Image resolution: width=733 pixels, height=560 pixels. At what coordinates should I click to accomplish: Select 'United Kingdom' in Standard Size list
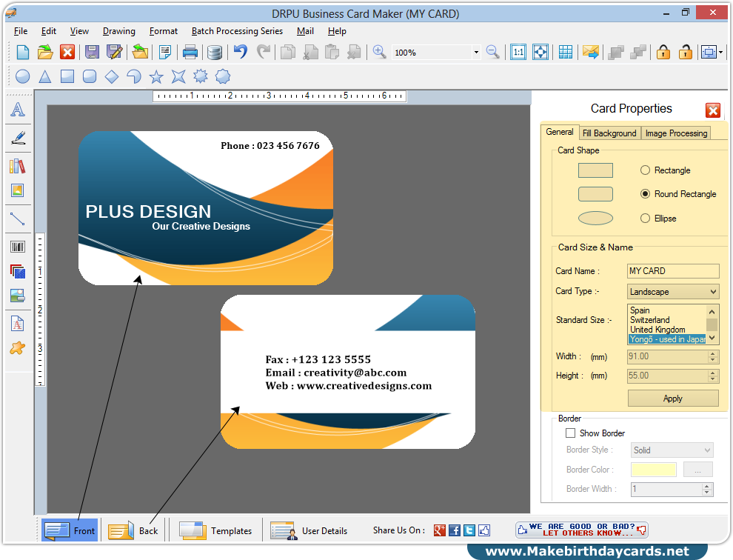[x=657, y=330]
